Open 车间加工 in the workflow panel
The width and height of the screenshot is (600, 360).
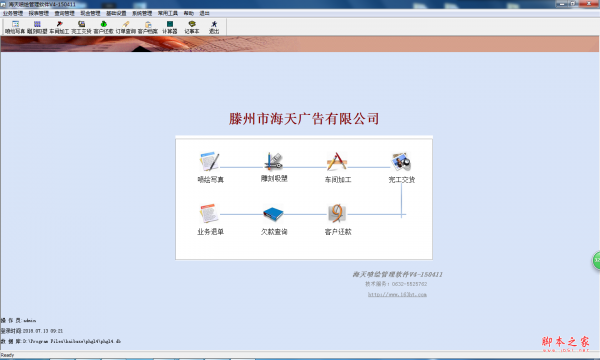338,167
